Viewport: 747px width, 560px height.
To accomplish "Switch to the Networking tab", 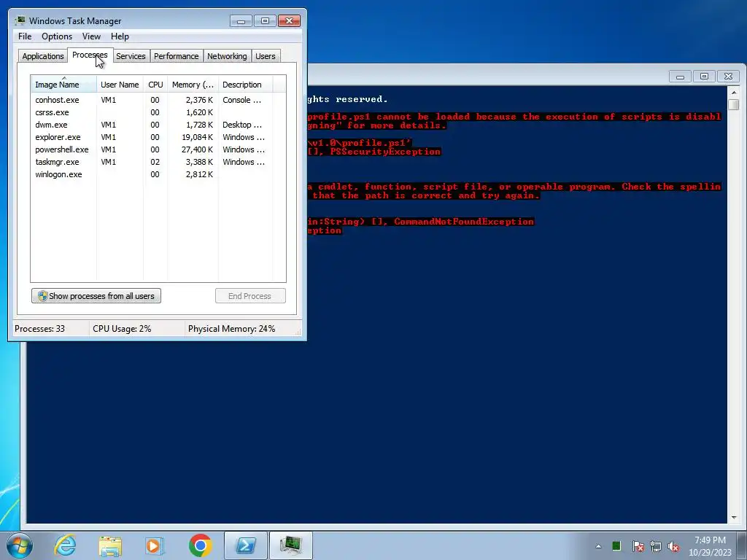I will [x=227, y=56].
